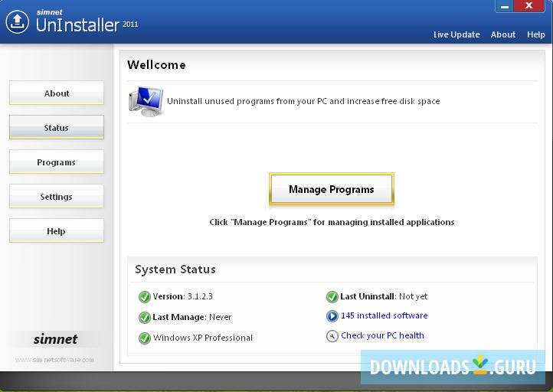Close the UnInstaller window
This screenshot has height=392, width=553.
coord(529,5)
